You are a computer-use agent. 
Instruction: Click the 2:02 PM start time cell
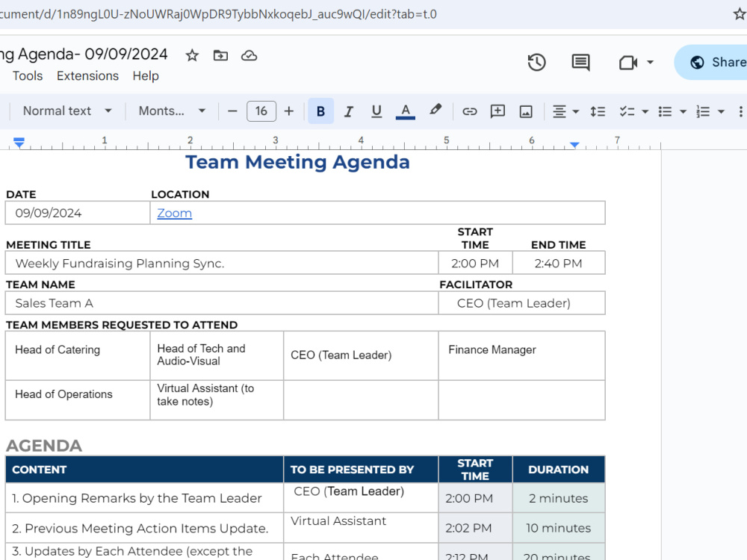click(475, 528)
